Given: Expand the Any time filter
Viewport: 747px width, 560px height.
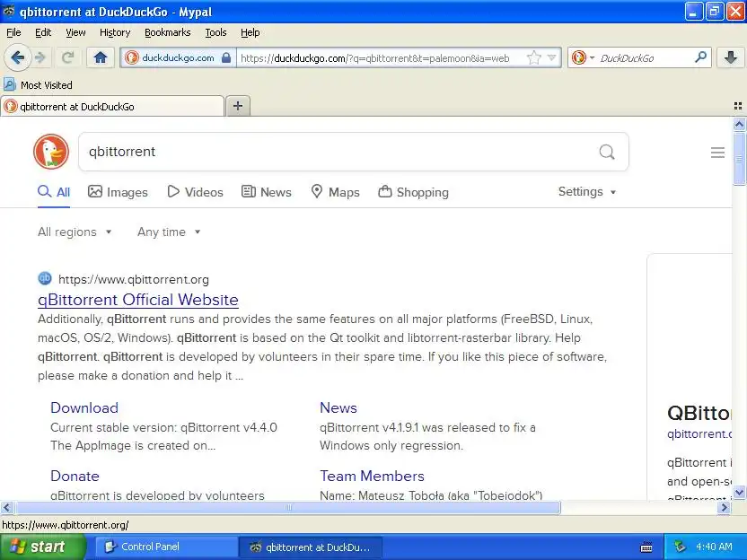Looking at the screenshot, I should click(169, 232).
